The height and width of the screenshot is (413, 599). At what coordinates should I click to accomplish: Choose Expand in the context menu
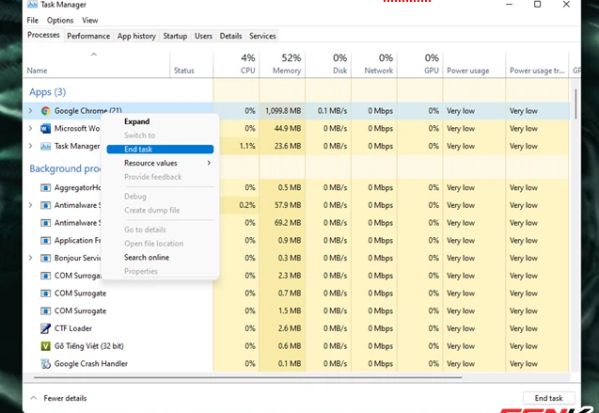[137, 121]
